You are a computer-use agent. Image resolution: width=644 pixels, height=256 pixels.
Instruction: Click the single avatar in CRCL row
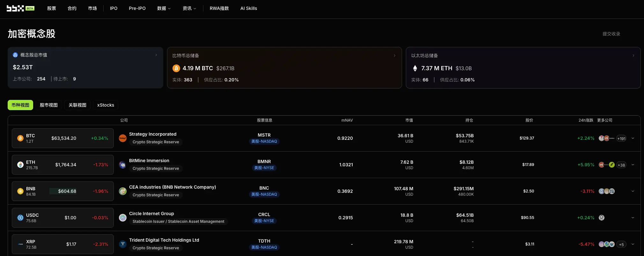pos(602,218)
